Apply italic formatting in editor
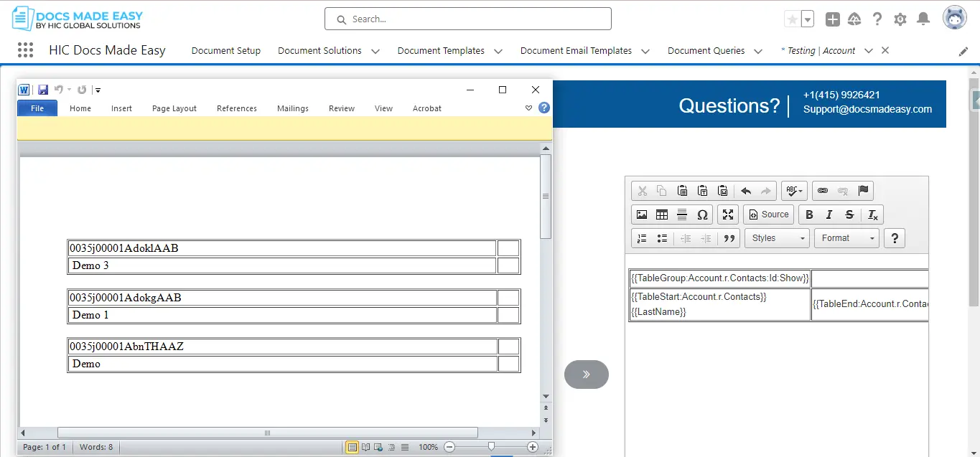980x457 pixels. click(x=829, y=215)
